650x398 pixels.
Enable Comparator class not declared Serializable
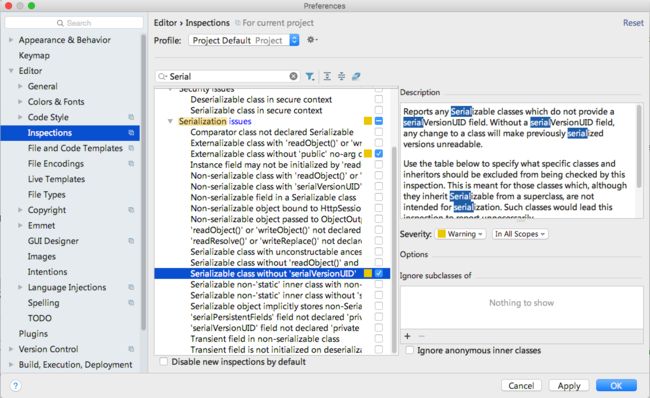(379, 132)
